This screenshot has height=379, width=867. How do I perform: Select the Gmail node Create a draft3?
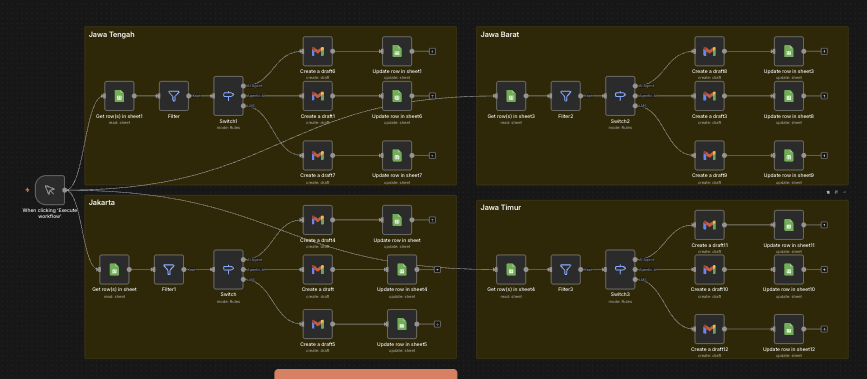[709, 96]
